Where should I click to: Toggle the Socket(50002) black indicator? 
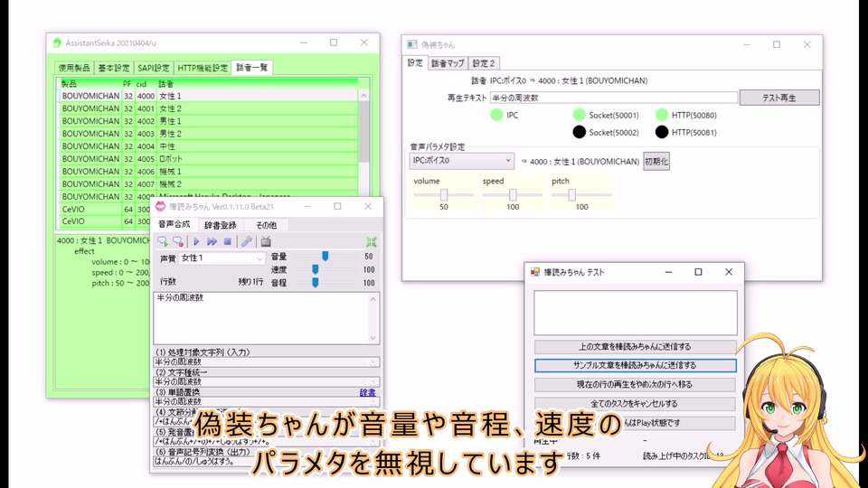point(579,132)
